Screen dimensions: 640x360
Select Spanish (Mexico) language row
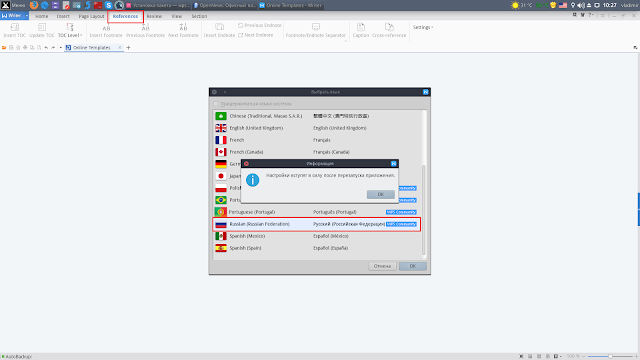click(316, 236)
